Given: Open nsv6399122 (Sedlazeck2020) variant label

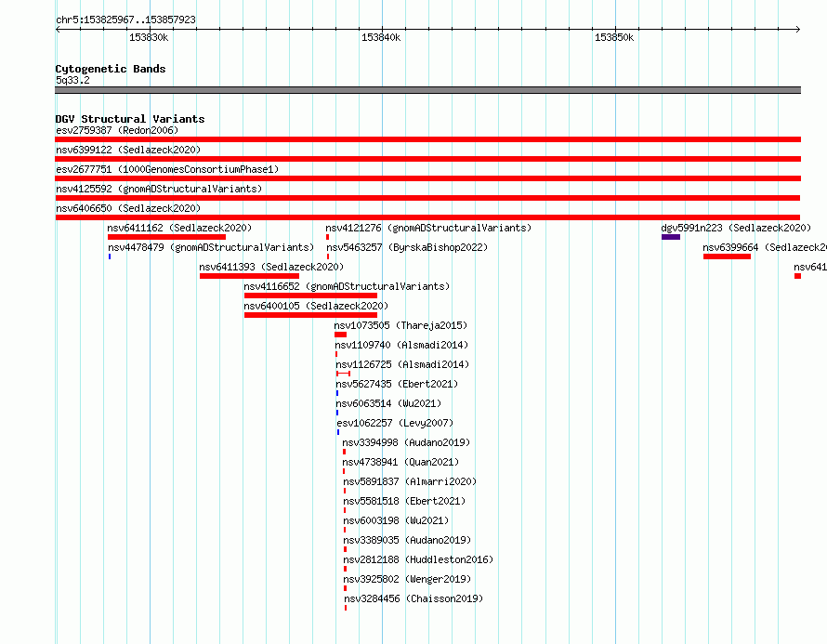Looking at the screenshot, I should tap(128, 150).
